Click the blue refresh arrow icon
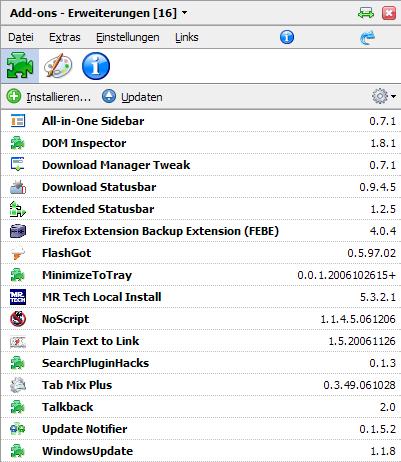Image resolution: width=401 pixels, height=462 pixels. click(367, 37)
